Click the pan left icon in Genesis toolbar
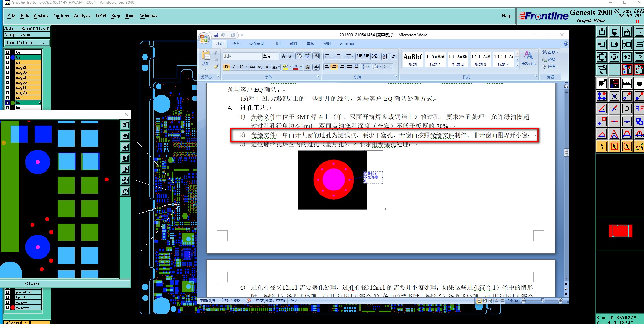 tap(602, 44)
